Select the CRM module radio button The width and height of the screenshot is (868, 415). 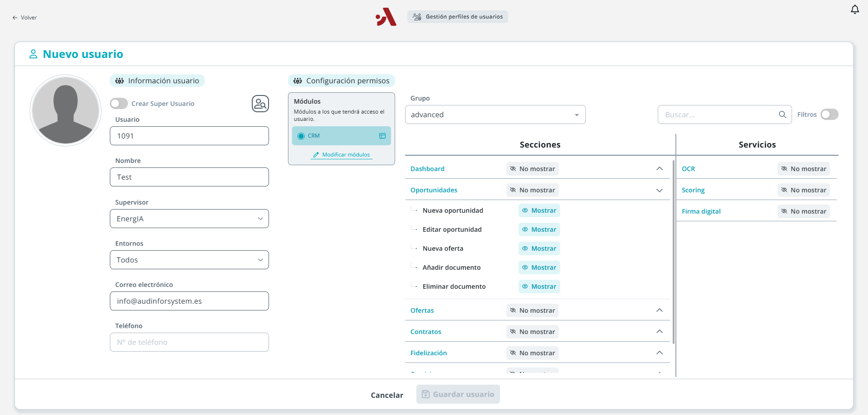301,136
